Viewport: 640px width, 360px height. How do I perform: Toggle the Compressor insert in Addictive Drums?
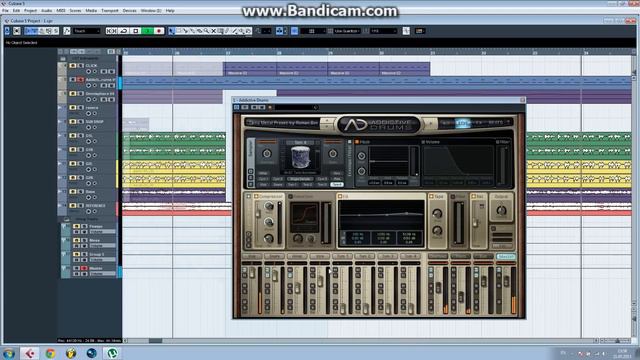pyautogui.click(x=256, y=197)
